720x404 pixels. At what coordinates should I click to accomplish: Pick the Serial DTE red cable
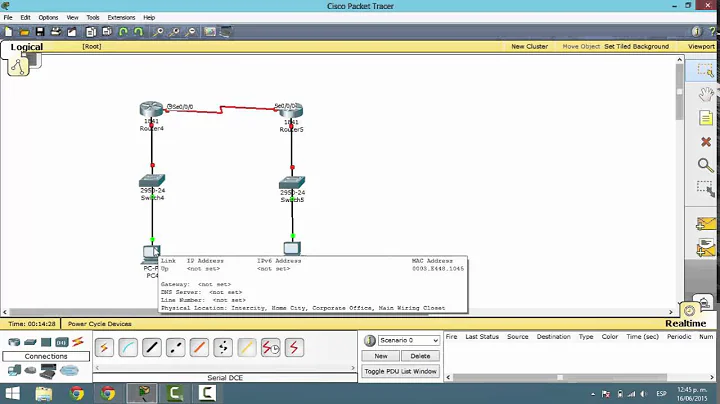tap(294, 348)
